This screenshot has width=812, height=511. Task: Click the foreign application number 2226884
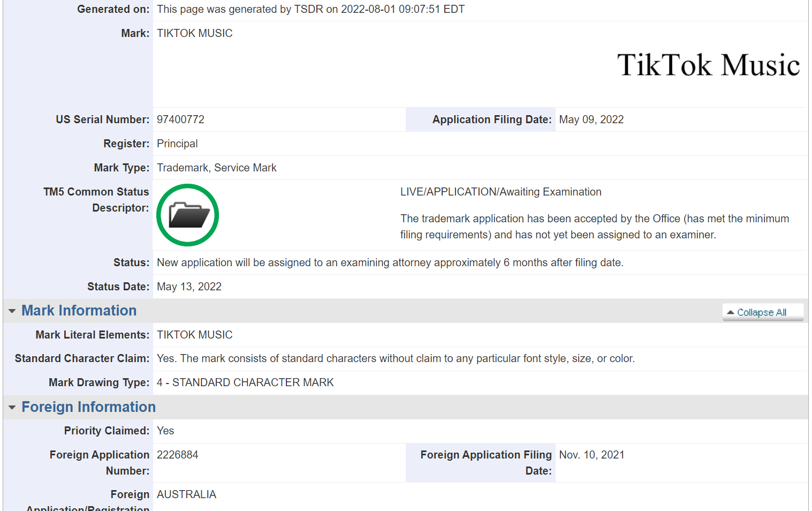tap(177, 455)
